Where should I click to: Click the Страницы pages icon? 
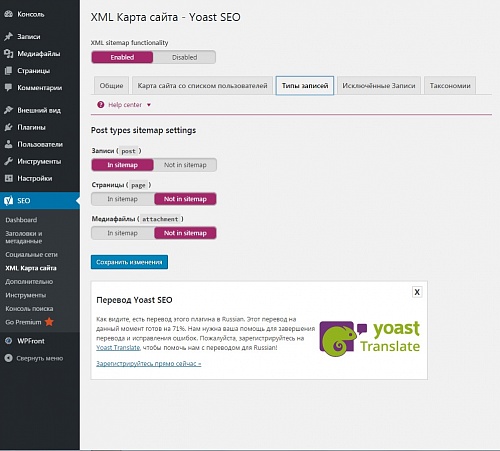coord(8,70)
